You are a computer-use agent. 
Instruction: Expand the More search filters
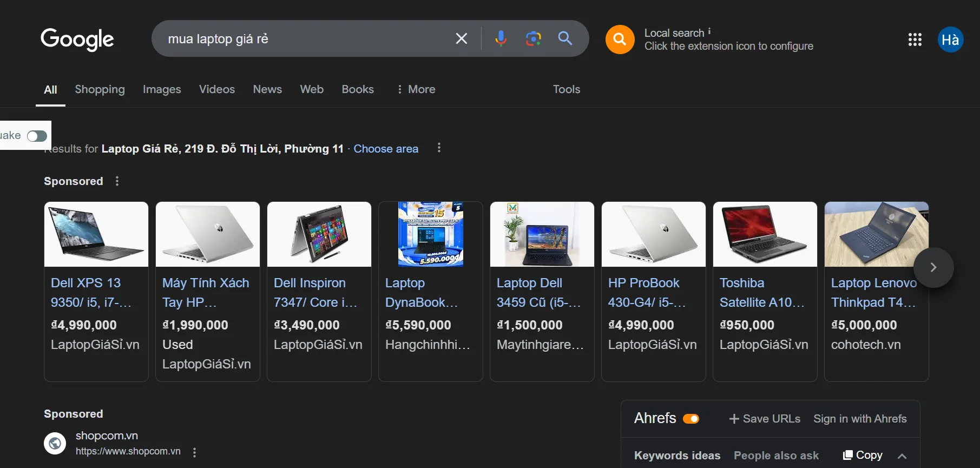click(x=416, y=89)
